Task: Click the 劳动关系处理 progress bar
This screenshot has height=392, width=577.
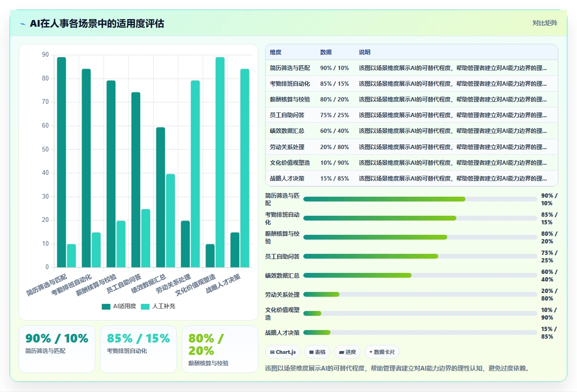Action: click(420, 294)
